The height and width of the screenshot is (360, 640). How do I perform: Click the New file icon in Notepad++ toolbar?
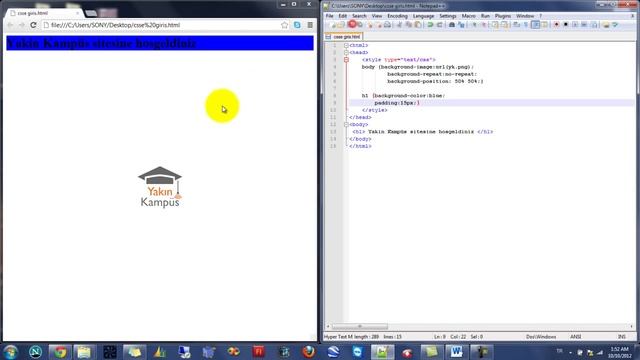333,25
